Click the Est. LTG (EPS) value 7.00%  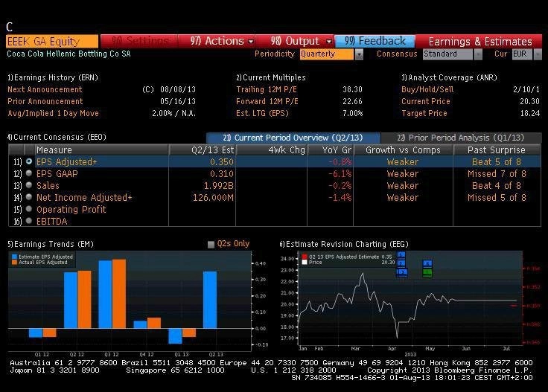pyautogui.click(x=352, y=113)
